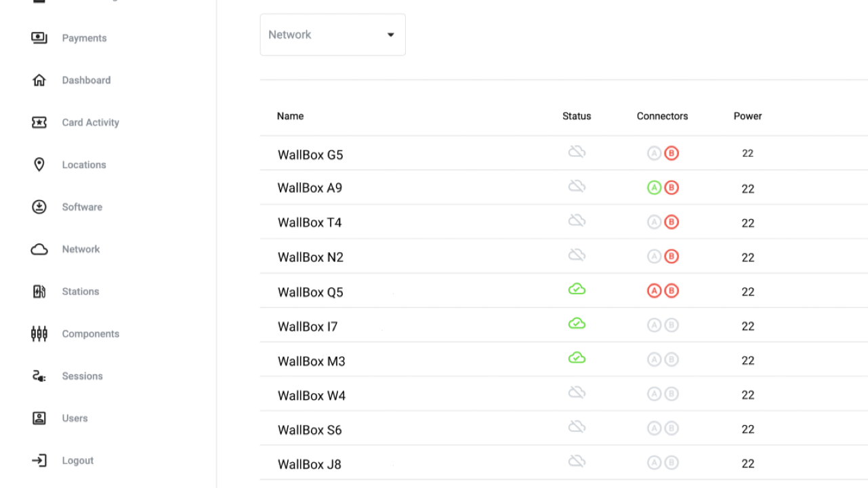Open the WallBox I7 row
This screenshot has width=868, height=488.
[308, 327]
